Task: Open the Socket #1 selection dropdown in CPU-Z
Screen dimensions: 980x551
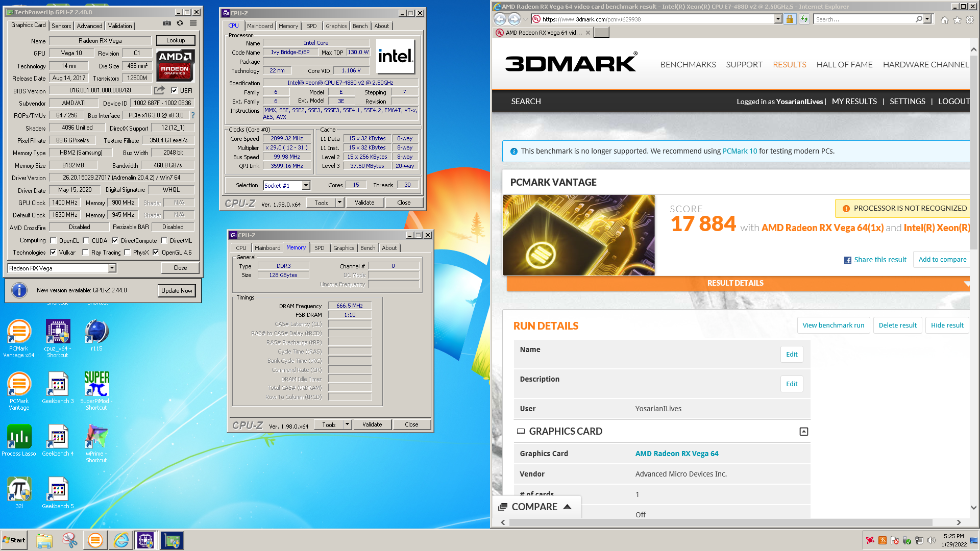Action: click(306, 185)
